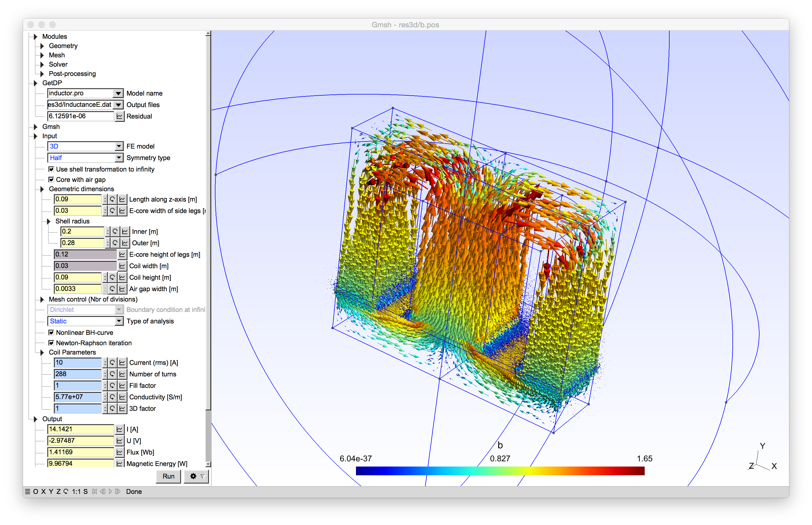The height and width of the screenshot is (525, 812).
Task: Open the Mesh module item
Action: click(57, 55)
